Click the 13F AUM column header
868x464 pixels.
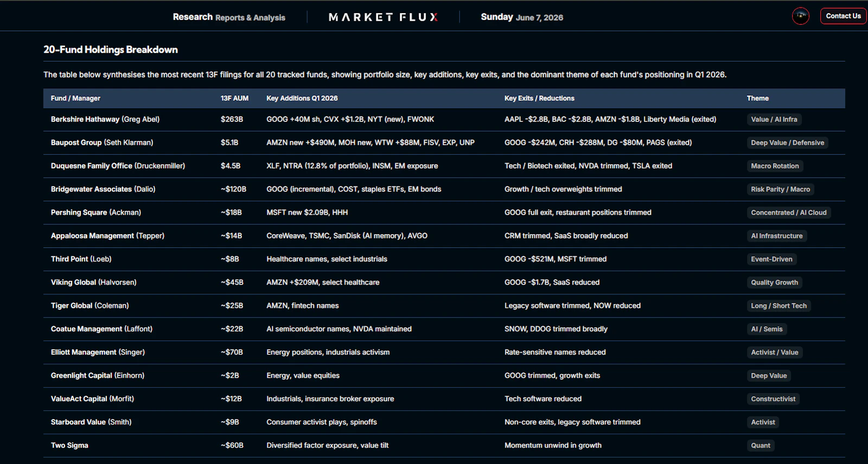coord(234,98)
